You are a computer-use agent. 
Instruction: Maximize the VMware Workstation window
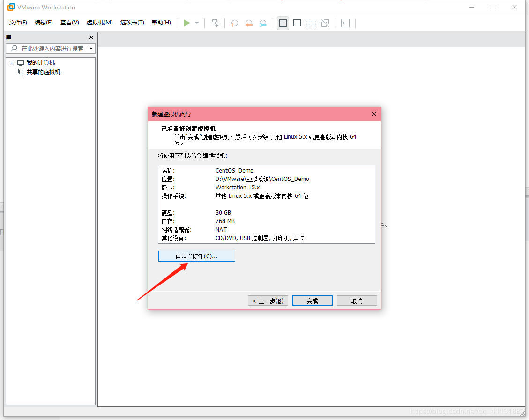click(x=493, y=7)
